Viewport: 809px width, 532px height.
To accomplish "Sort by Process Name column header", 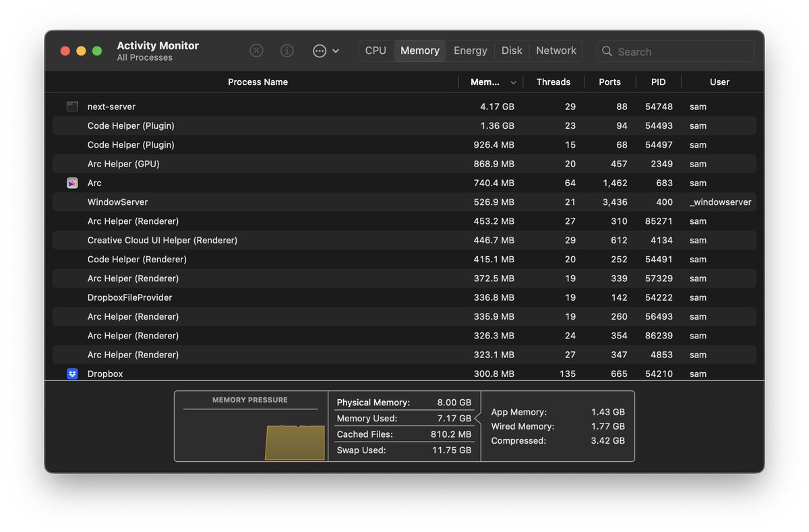I will point(258,82).
